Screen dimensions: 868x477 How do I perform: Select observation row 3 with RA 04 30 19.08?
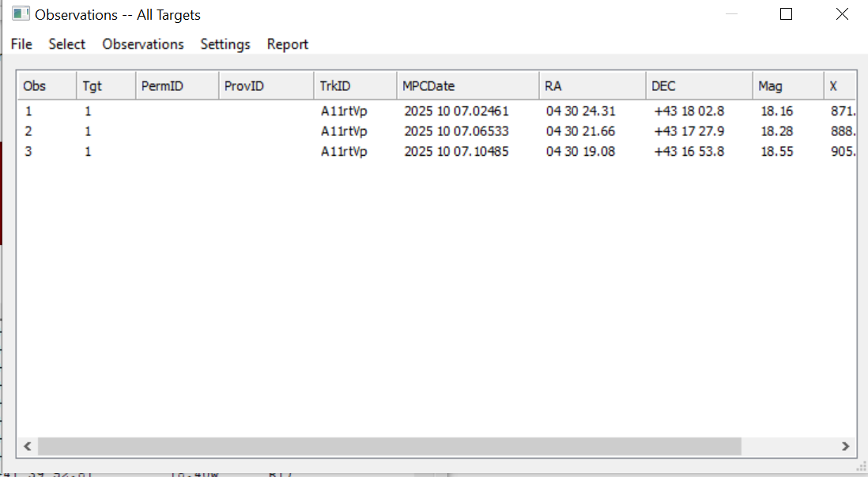point(580,152)
